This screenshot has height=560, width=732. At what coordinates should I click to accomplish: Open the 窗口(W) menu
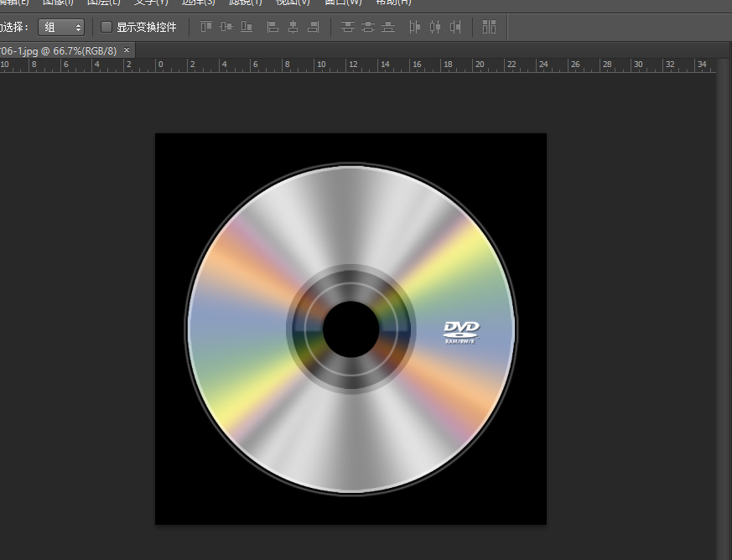point(343,3)
